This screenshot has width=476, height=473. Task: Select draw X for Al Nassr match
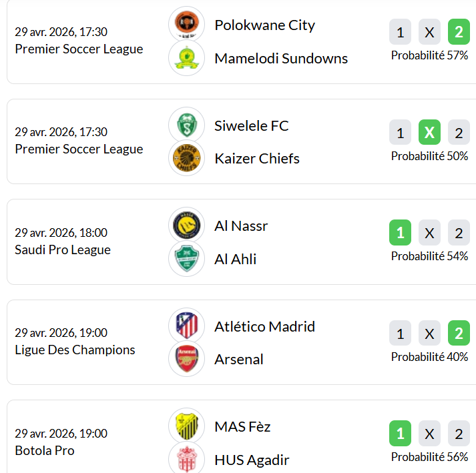point(429,233)
